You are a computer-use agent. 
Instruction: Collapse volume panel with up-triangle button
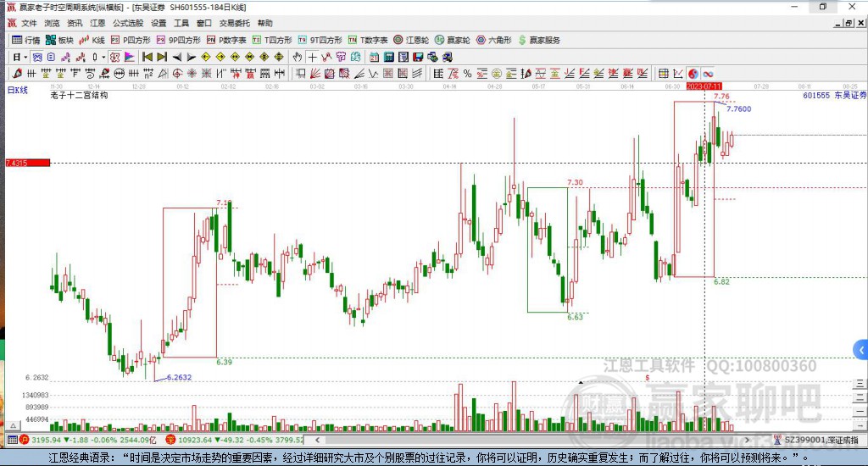click(14, 425)
